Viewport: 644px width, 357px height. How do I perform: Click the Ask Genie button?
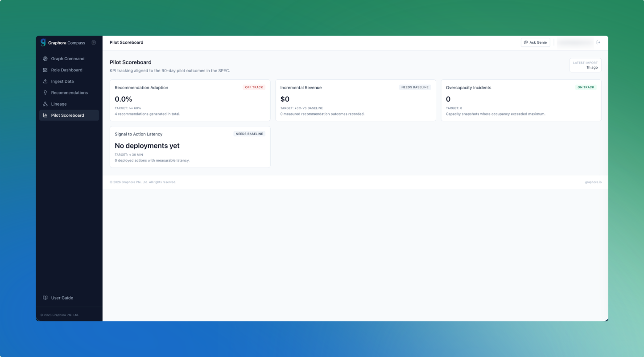click(536, 42)
